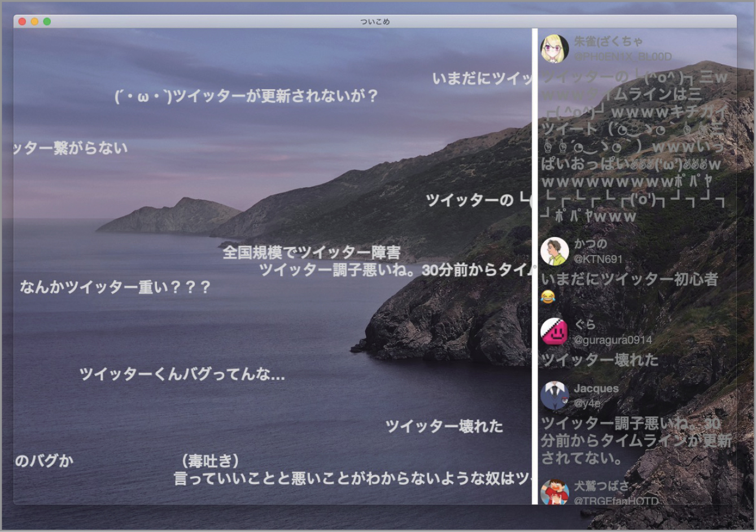Select the 犬鷲つばさ user name
Image resolution: width=756 pixels, height=532 pixels.
pyautogui.click(x=601, y=485)
